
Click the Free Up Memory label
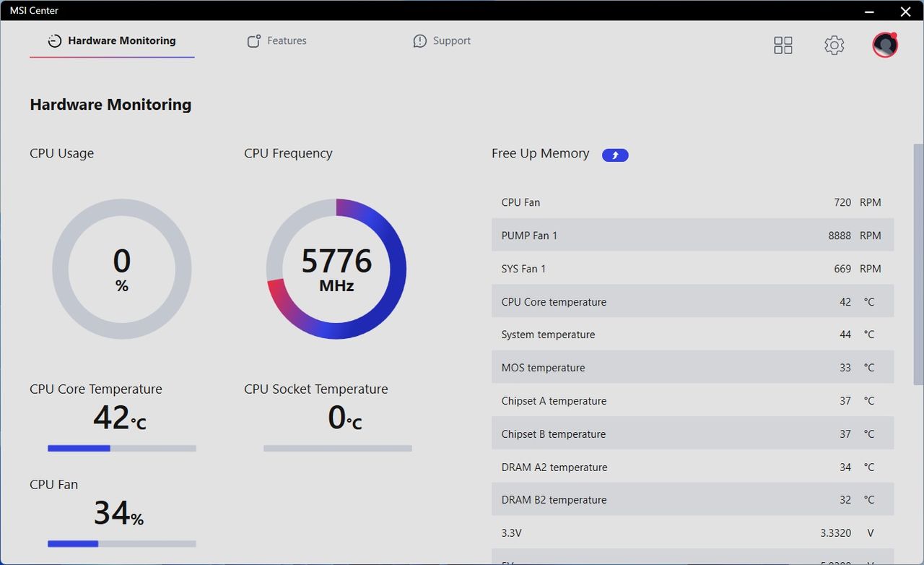click(x=541, y=154)
